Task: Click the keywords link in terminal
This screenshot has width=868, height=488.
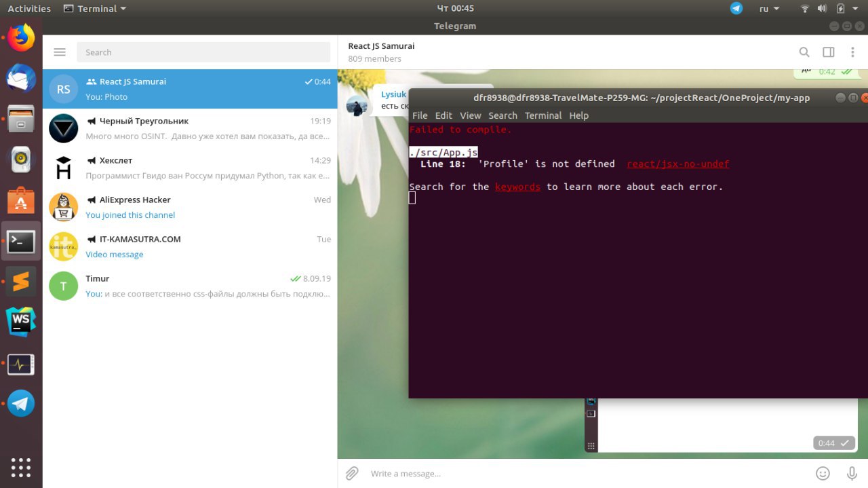Action: (x=517, y=187)
